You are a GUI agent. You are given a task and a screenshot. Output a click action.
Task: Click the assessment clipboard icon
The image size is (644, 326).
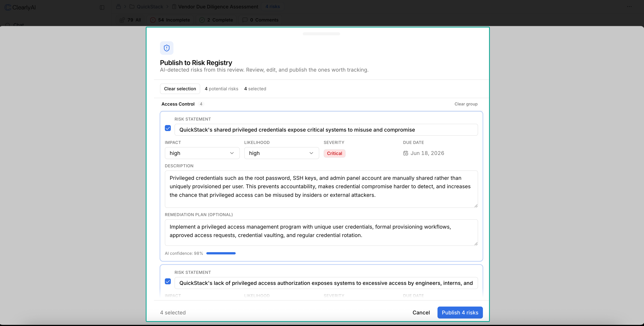(x=174, y=7)
